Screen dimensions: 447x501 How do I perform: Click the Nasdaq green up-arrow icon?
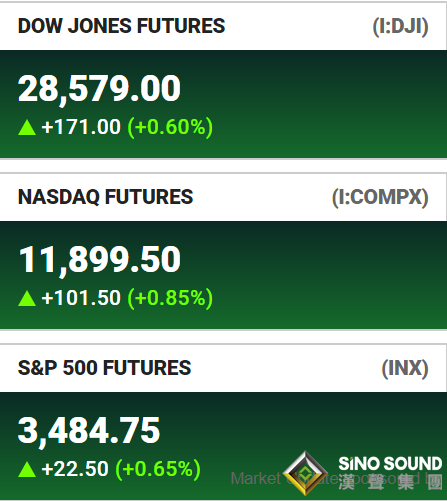27,298
